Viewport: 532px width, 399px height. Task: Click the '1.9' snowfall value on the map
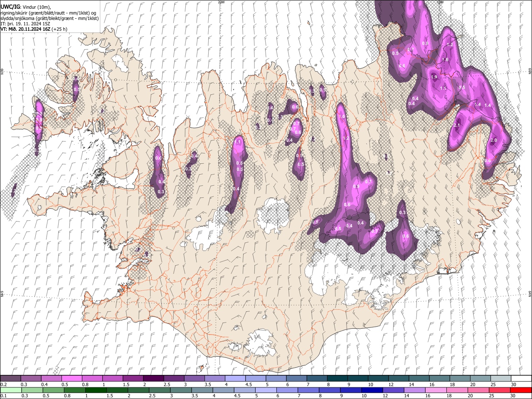[x=434, y=77]
